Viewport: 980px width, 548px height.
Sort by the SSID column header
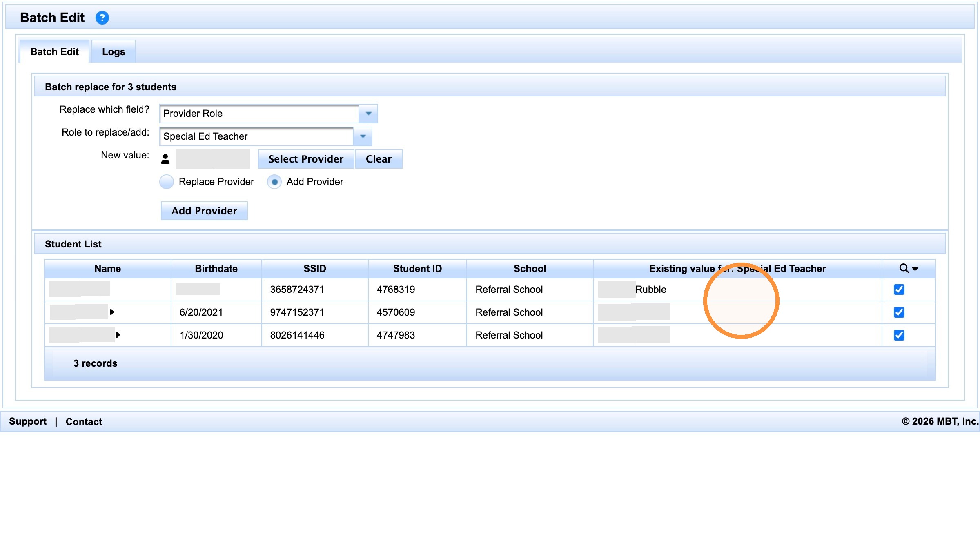click(315, 268)
